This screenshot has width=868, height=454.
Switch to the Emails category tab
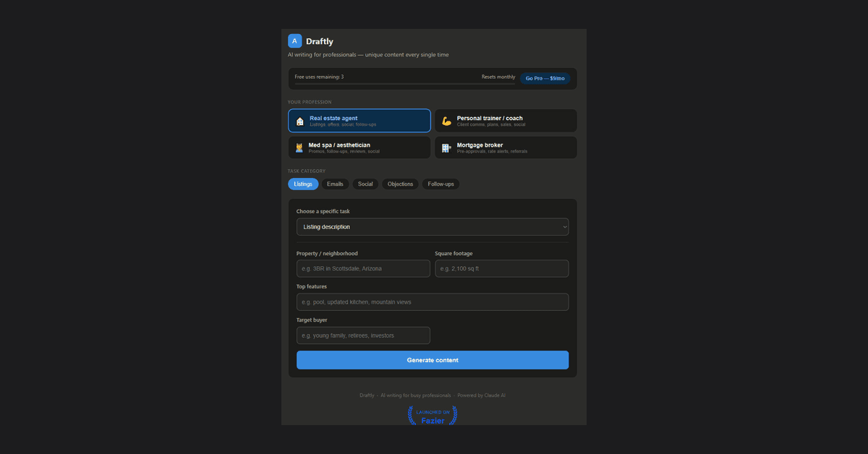[335, 184]
